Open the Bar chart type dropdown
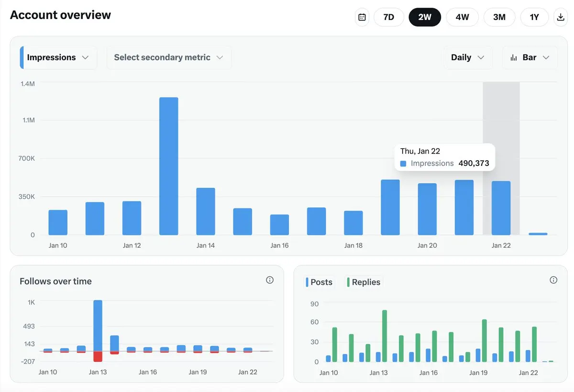The image size is (574, 392). [530, 57]
